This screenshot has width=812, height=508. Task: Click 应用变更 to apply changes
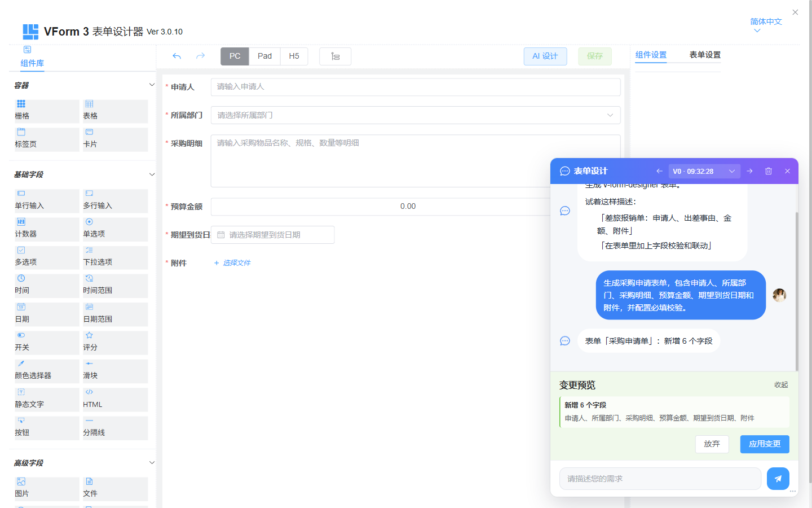[x=765, y=444]
